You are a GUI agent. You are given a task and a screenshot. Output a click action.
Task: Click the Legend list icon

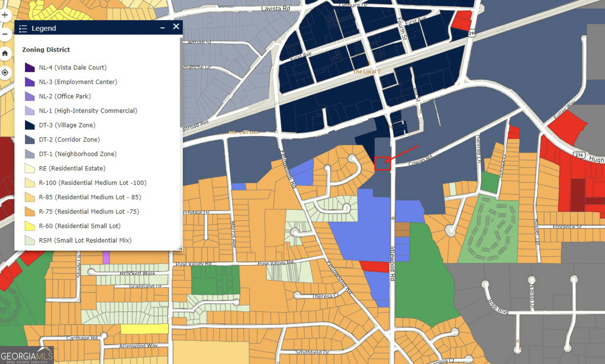[23, 29]
